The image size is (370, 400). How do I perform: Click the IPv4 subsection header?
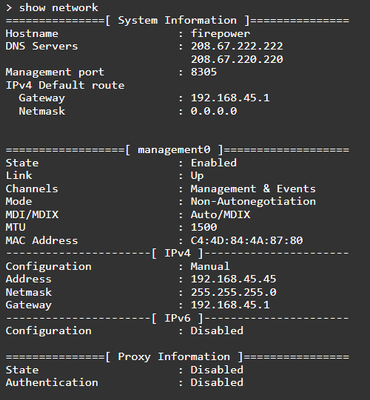(177, 253)
